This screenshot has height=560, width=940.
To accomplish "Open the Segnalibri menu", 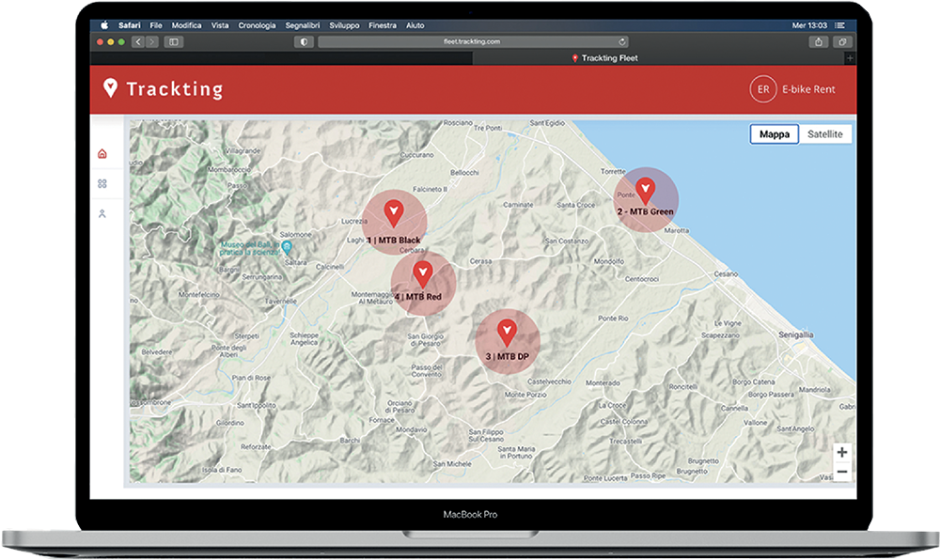I will [302, 25].
